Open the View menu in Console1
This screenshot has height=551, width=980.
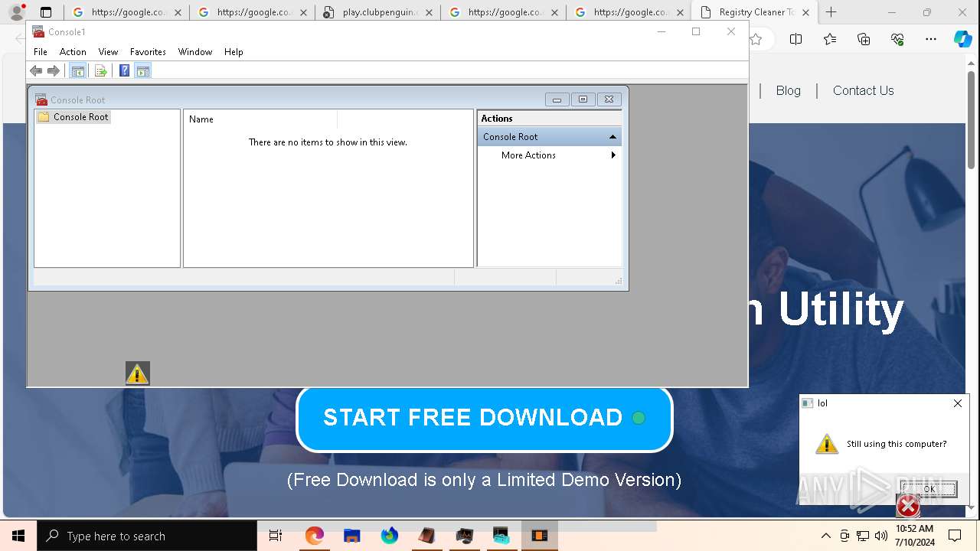coord(108,52)
